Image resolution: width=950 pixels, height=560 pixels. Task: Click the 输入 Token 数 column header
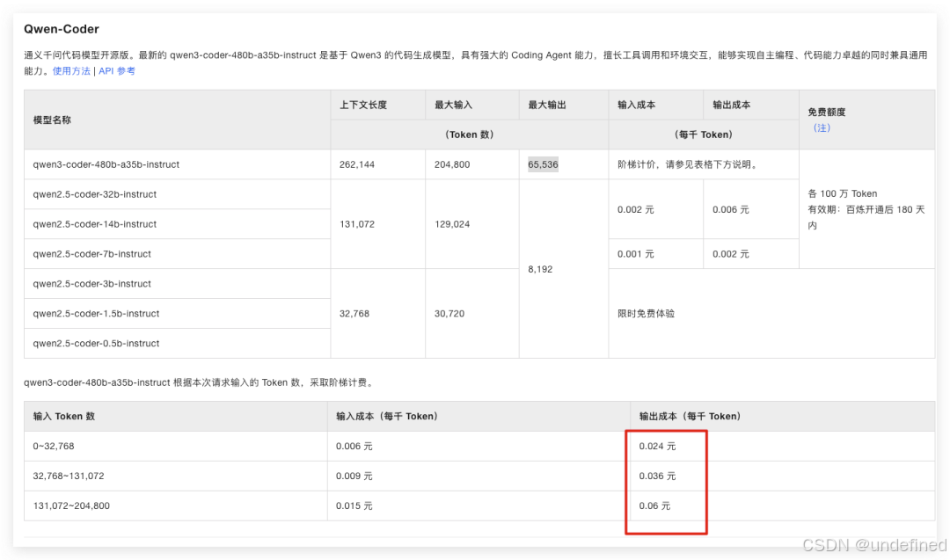pyautogui.click(x=63, y=416)
